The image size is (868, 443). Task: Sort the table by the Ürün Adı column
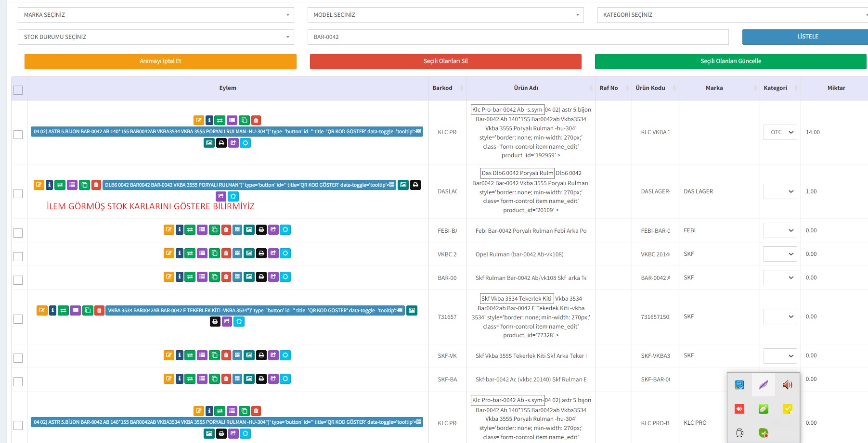pos(526,88)
